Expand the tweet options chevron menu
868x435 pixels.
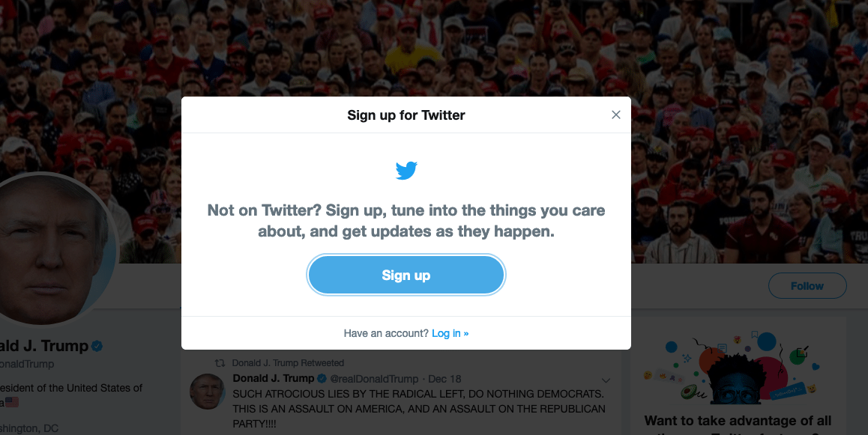pyautogui.click(x=606, y=380)
